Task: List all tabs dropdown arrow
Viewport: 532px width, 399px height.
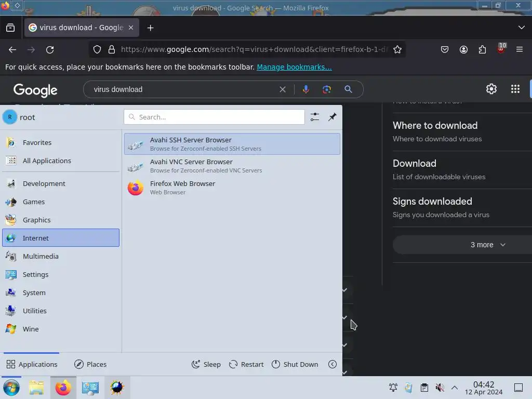Action: [522, 28]
